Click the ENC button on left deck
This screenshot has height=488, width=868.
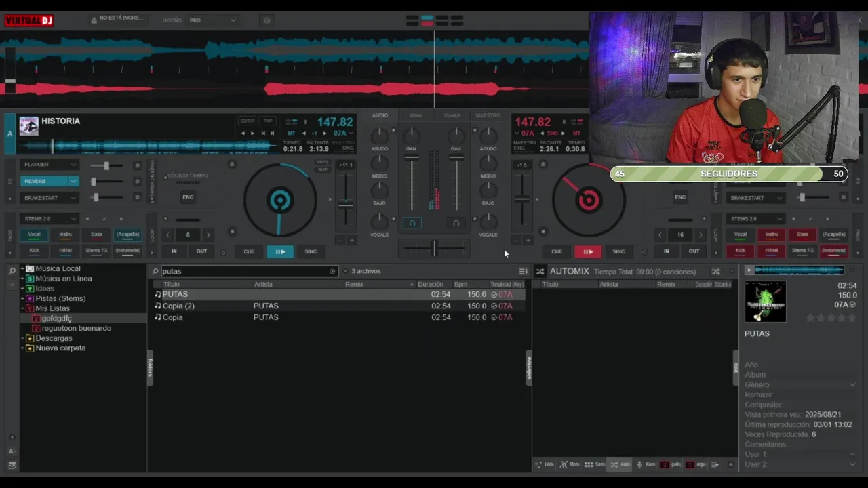188,197
